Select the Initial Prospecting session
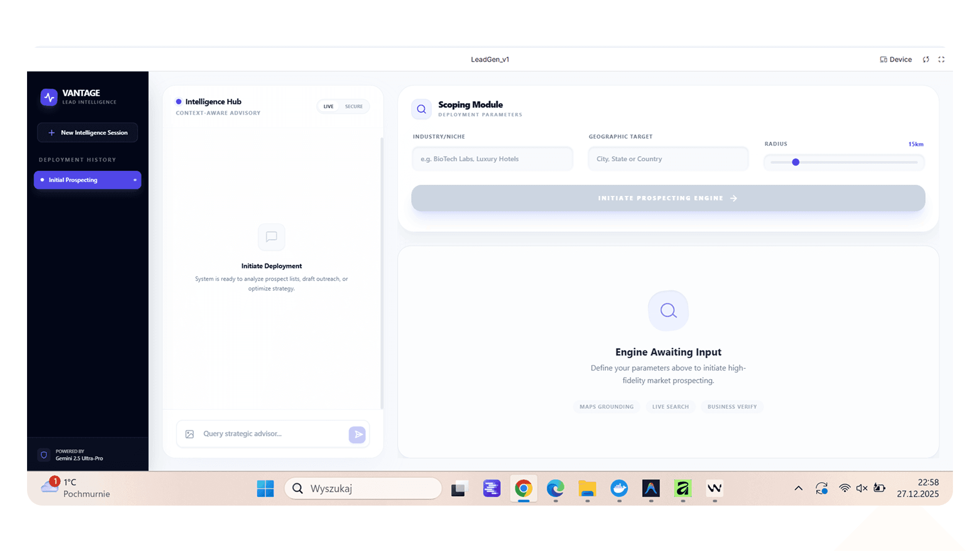The width and height of the screenshot is (980, 551). pyautogui.click(x=87, y=180)
